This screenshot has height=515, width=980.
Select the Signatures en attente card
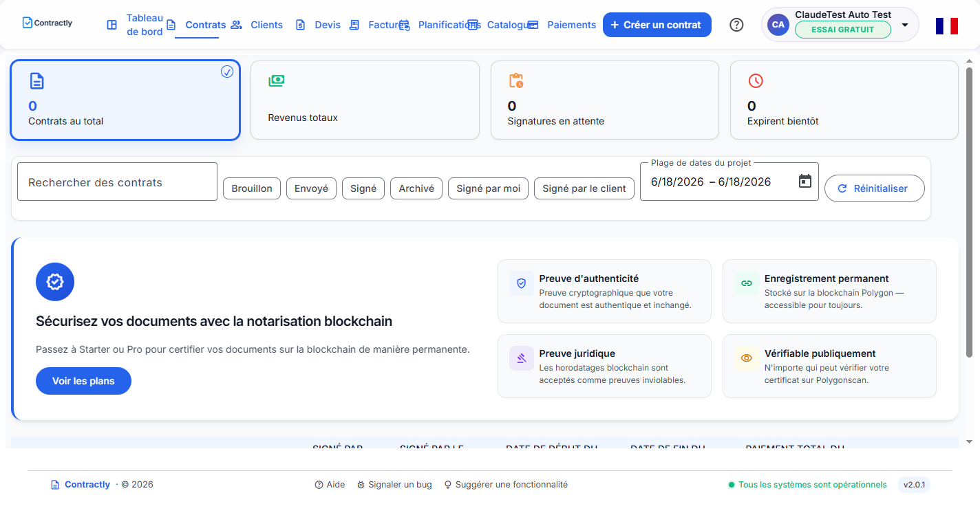605,100
